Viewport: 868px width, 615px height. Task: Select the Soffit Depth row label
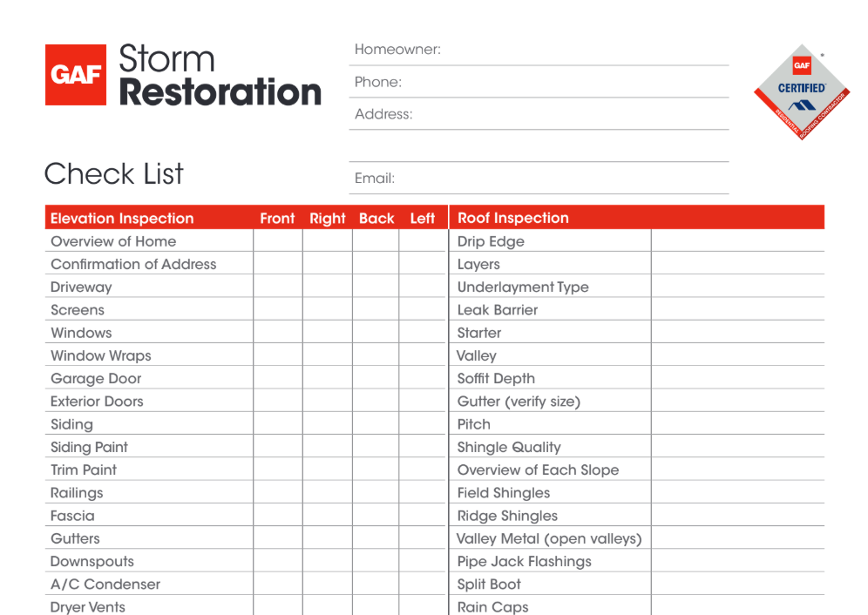click(496, 379)
